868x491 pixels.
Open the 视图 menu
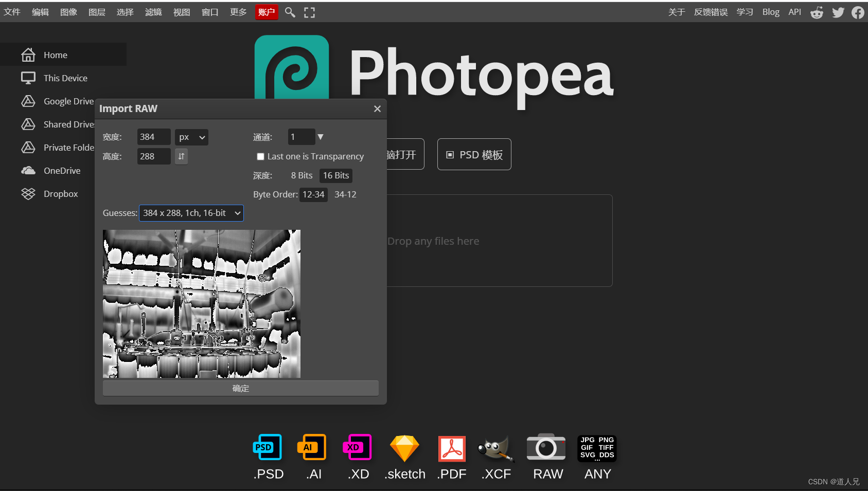coord(182,12)
